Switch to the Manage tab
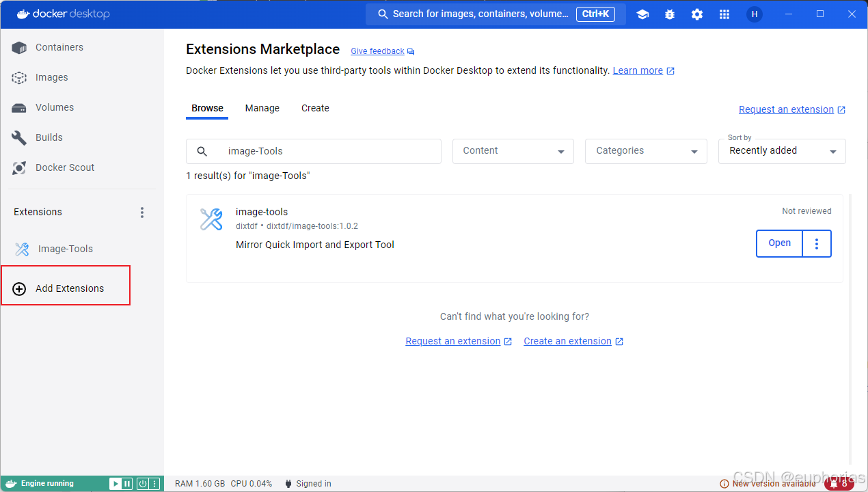Image resolution: width=868 pixels, height=492 pixels. 262,108
